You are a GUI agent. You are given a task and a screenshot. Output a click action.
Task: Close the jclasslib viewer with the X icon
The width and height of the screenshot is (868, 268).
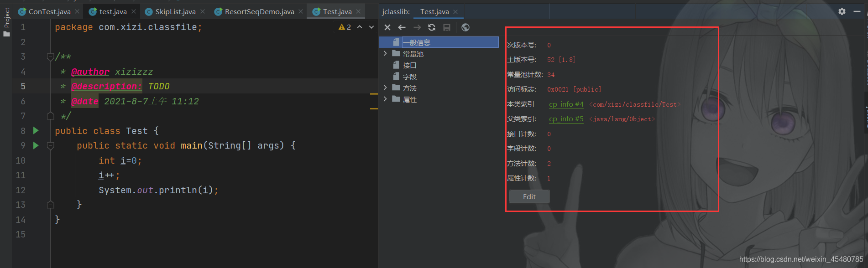(387, 27)
